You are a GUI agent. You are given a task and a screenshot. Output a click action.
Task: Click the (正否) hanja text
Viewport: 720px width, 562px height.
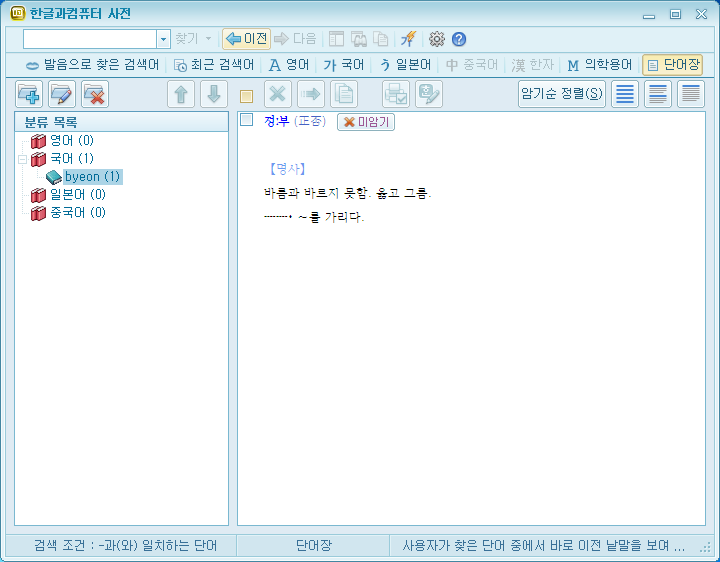click(x=309, y=121)
